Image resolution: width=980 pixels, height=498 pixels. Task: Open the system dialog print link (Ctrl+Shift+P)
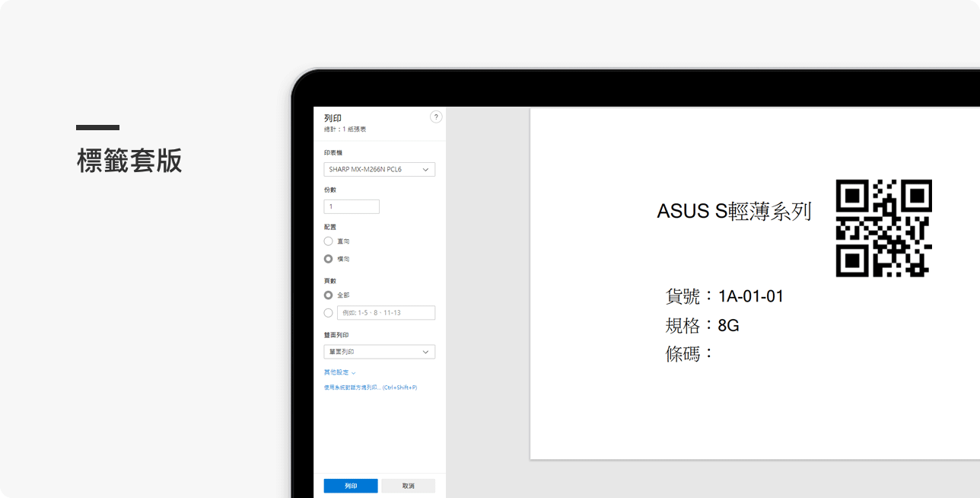click(x=371, y=388)
